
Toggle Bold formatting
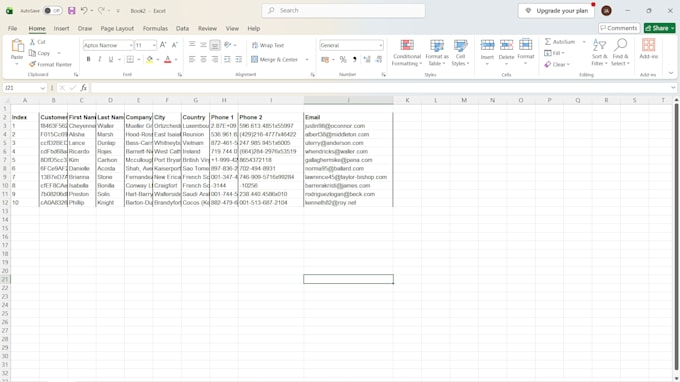[x=88, y=59]
